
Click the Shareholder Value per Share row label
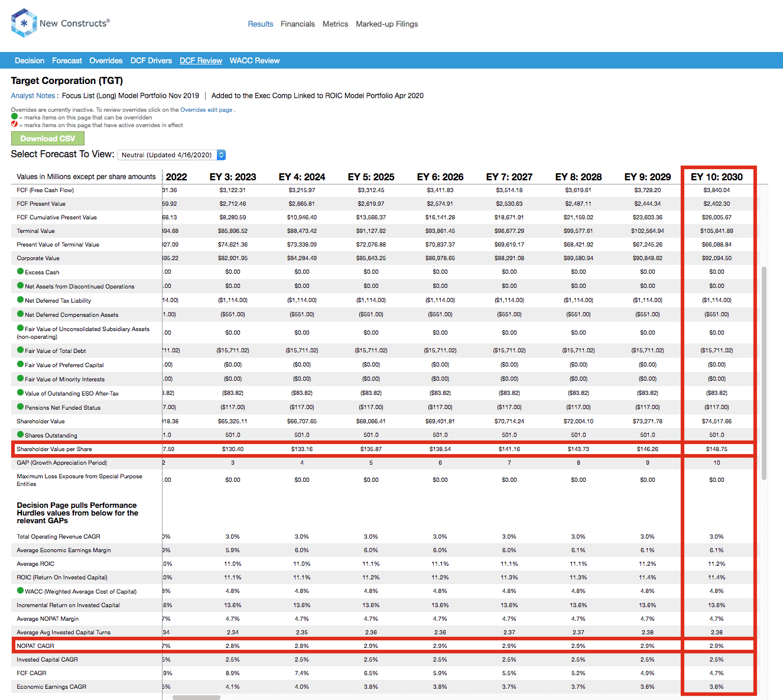54,449
